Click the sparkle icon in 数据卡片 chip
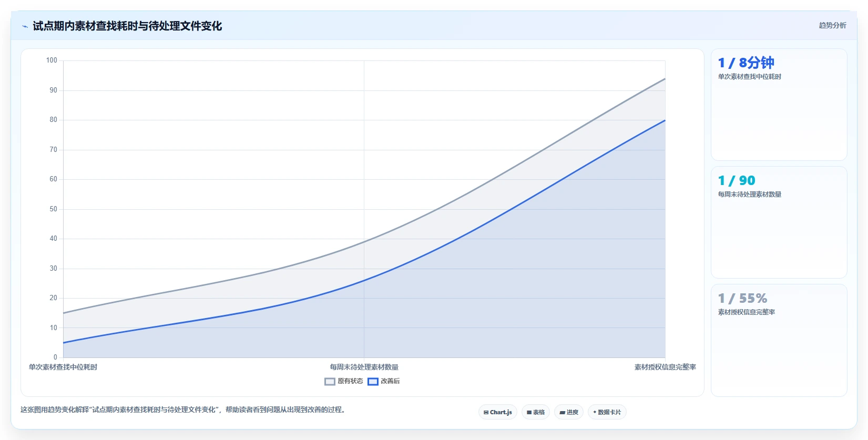Image resolution: width=868 pixels, height=440 pixels. coord(595,412)
